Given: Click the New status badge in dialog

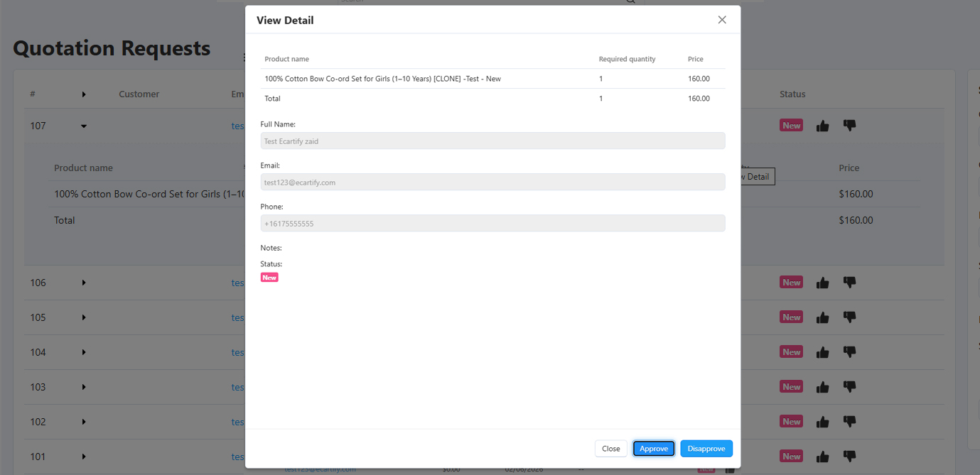Looking at the screenshot, I should tap(269, 278).
